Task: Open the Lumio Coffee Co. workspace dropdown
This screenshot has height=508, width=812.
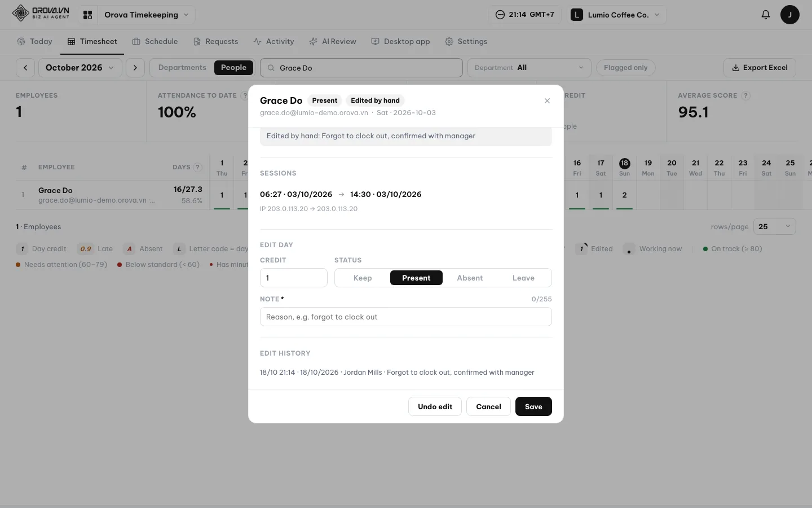Action: (616, 15)
